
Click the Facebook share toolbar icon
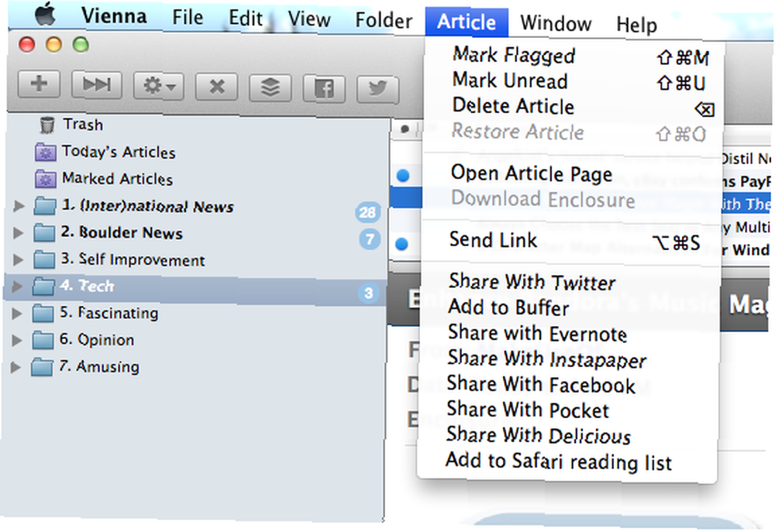pyautogui.click(x=324, y=89)
